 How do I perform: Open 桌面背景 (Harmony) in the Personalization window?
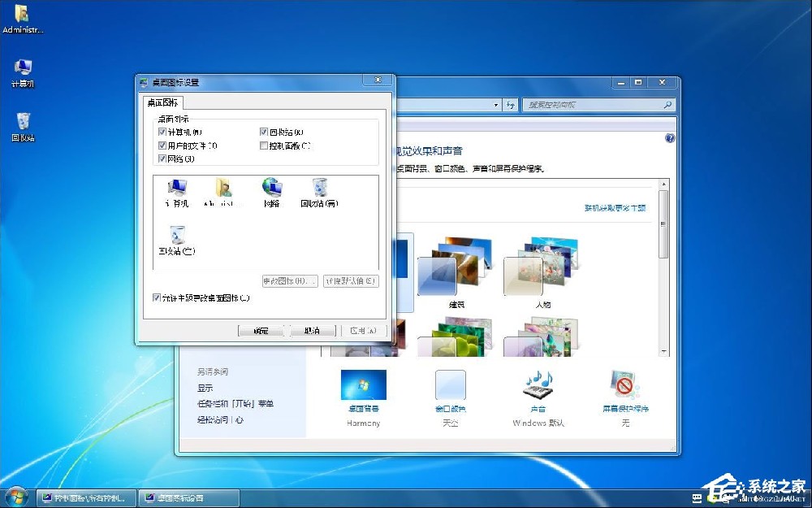coord(363,385)
